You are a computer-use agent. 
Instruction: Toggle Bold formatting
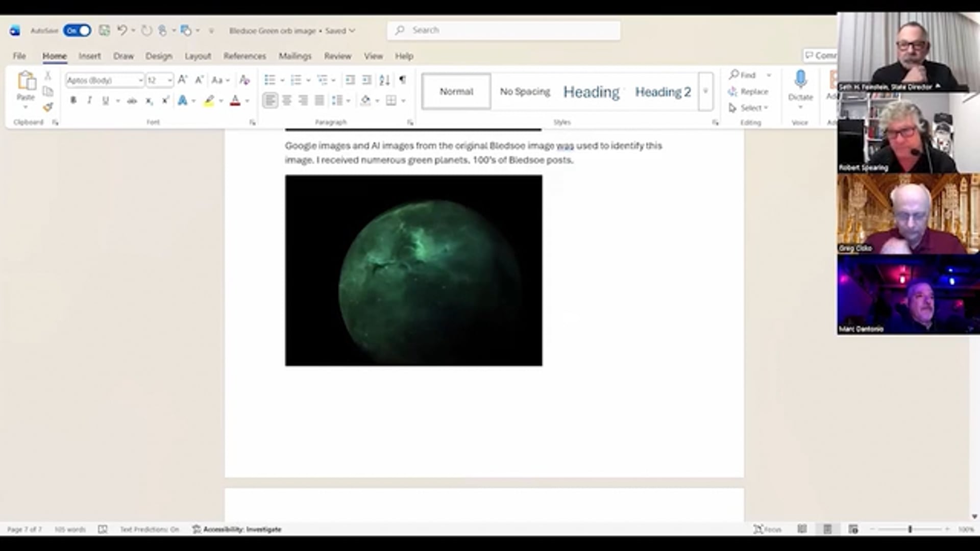(x=73, y=101)
